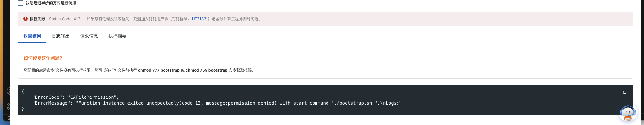This screenshot has width=644, height=125.
Task: Open the Manage gear icon in the sidebar
Action: click(x=9, y=107)
